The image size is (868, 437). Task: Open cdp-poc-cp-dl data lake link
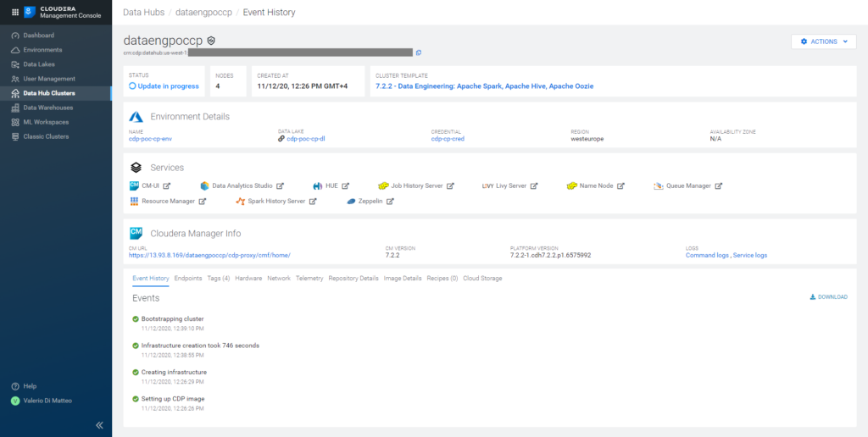pos(305,139)
